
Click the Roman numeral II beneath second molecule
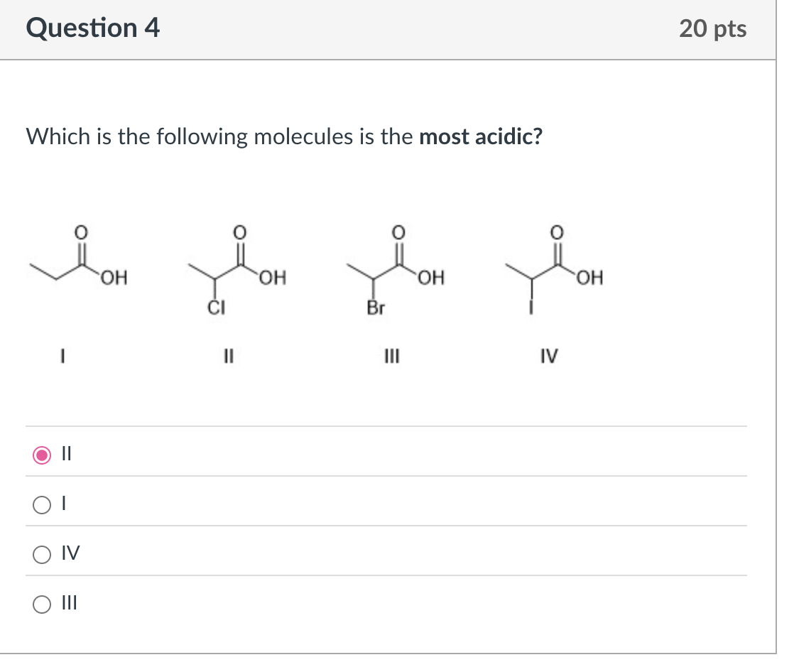228,357
